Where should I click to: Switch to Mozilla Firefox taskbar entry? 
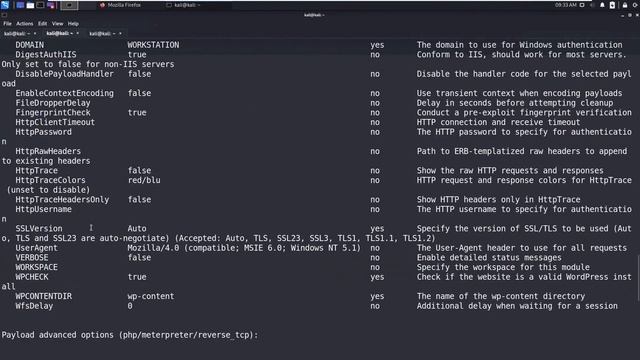point(120,5)
